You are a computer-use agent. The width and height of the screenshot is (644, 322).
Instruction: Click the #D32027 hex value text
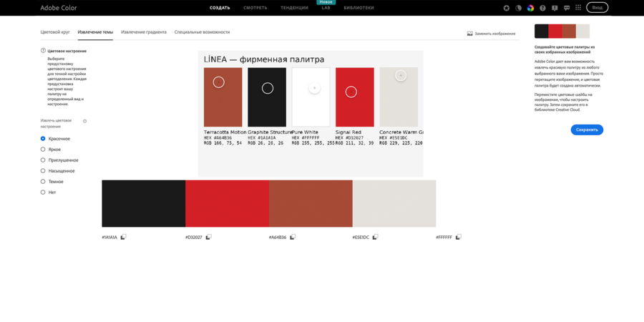(193, 238)
